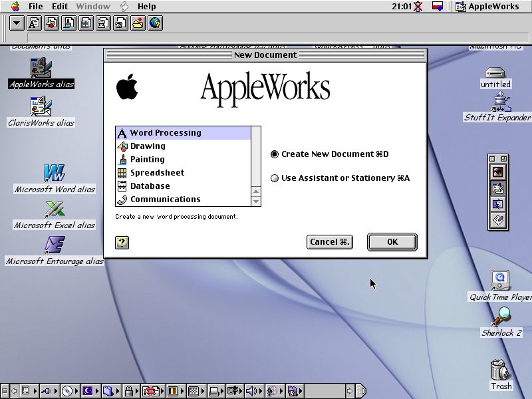Choose Use Assistant or Stationery radio button
Image resolution: width=532 pixels, height=399 pixels.
point(275,178)
